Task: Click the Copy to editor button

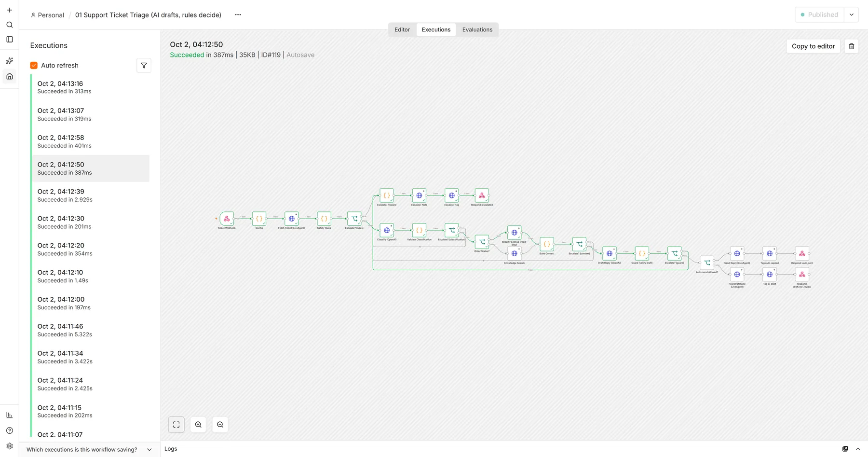Action: pyautogui.click(x=813, y=46)
